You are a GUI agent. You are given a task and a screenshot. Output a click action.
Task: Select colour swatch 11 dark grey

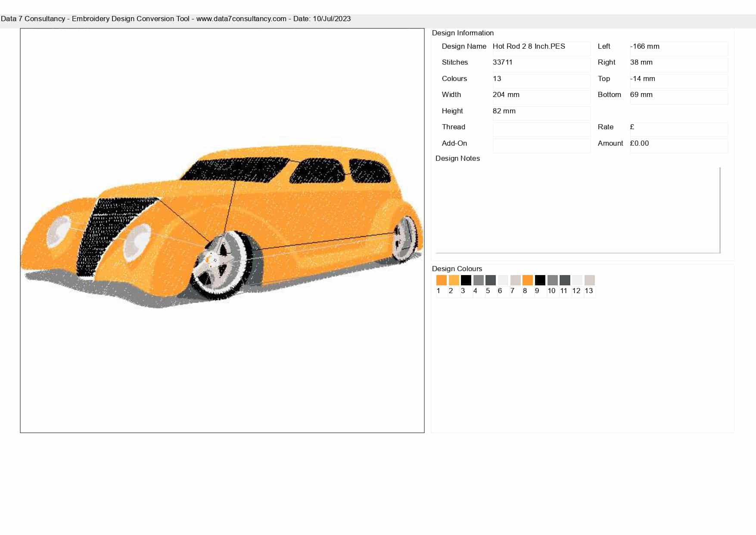point(565,280)
